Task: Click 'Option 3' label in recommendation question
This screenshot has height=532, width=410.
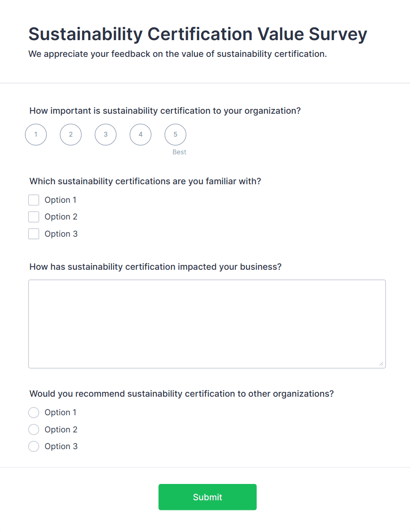Action: [x=61, y=446]
